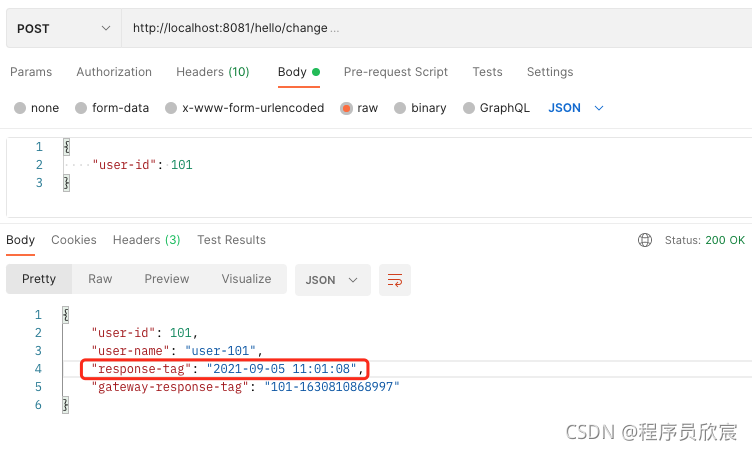
Task: Click in the request body editor
Action: click(379, 178)
